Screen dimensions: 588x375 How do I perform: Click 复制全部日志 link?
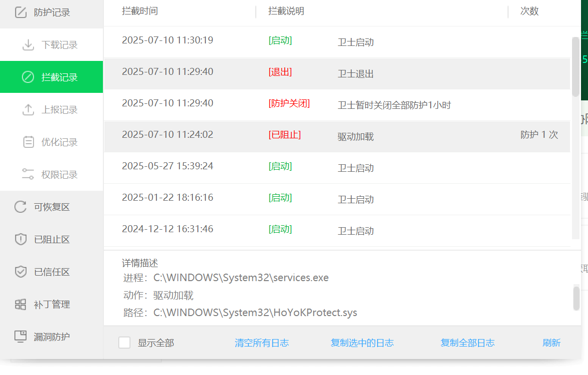click(468, 343)
